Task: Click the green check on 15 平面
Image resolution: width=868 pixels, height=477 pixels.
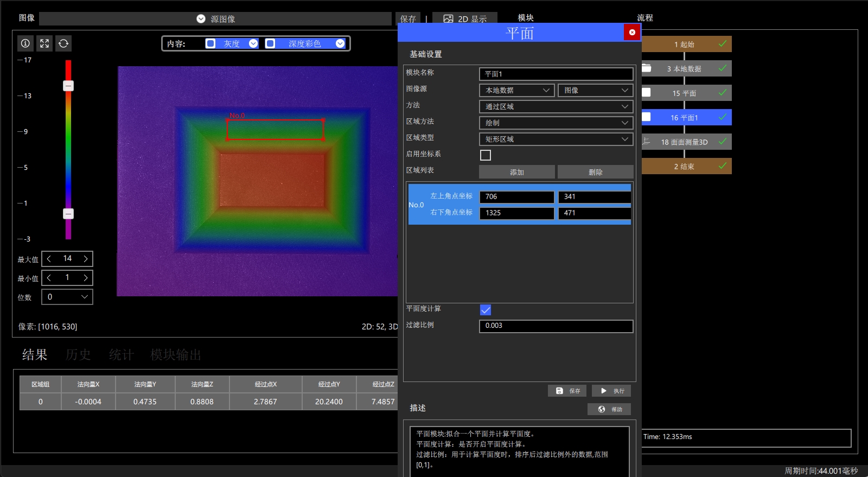Action: [x=723, y=92]
